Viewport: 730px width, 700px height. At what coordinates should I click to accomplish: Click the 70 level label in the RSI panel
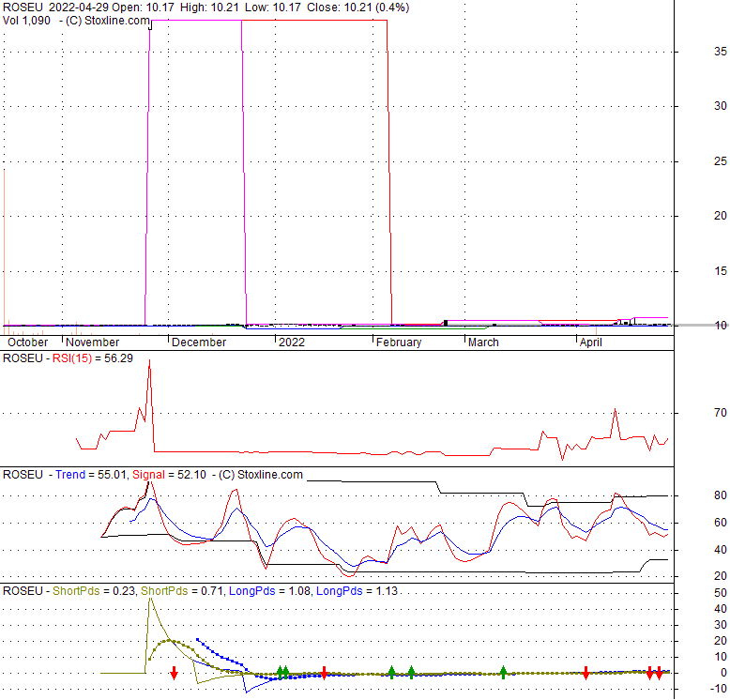721,413
